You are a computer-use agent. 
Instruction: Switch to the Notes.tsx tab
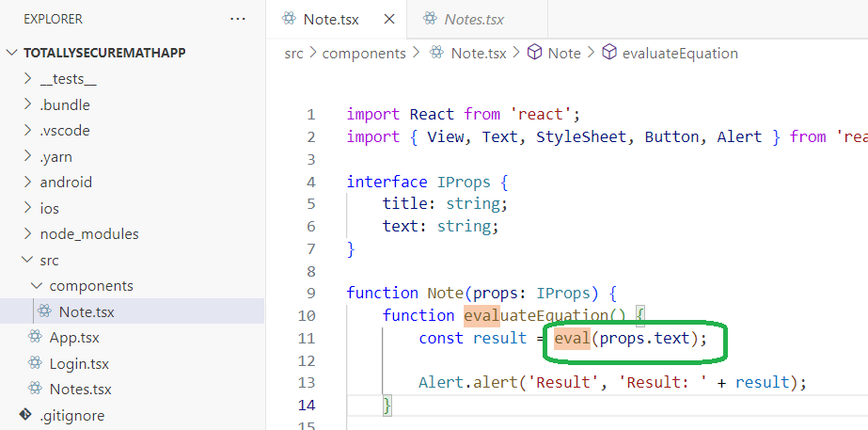[474, 19]
